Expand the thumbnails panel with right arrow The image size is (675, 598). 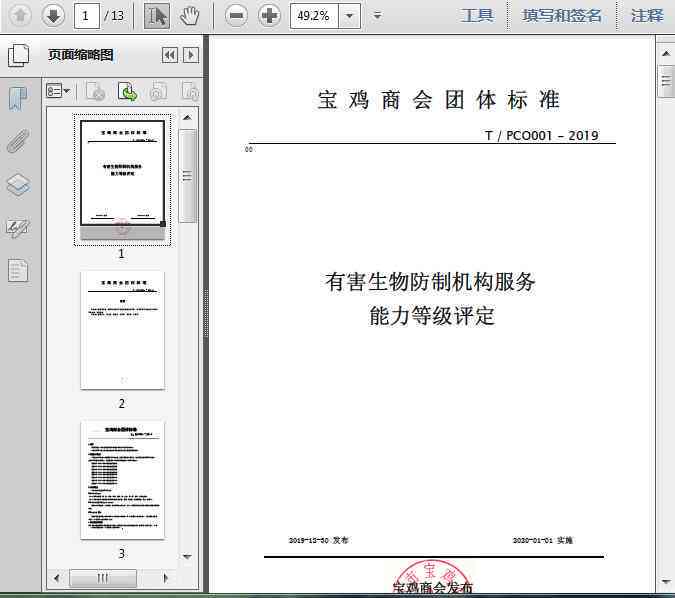(191, 55)
